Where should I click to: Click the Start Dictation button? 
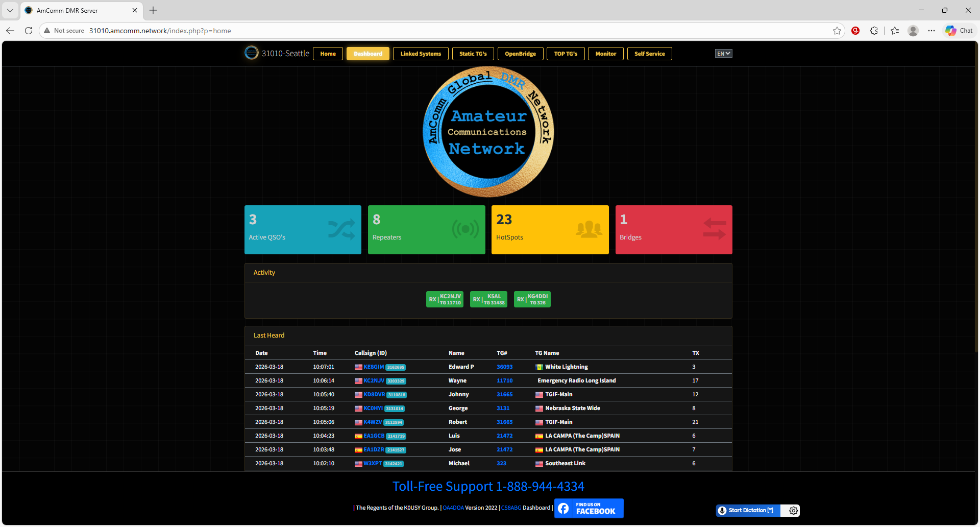748,511
